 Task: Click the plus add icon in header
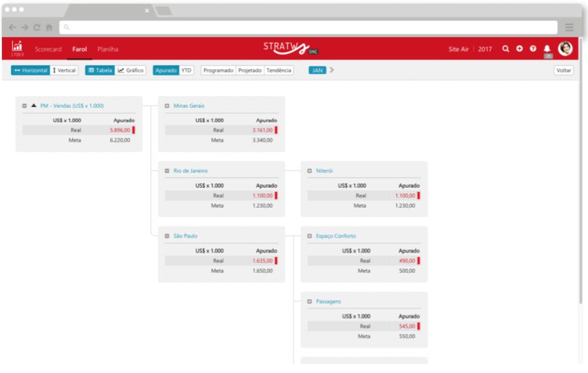(x=519, y=49)
